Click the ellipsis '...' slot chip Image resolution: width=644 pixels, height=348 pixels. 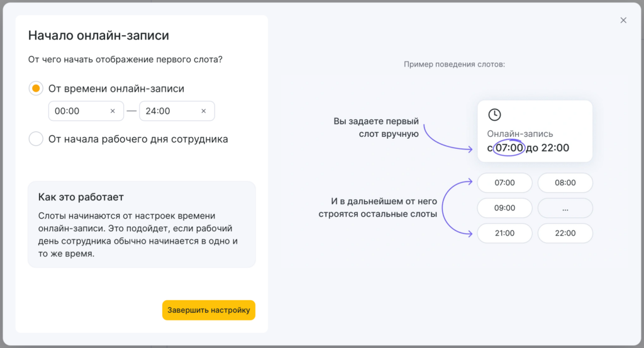(x=565, y=208)
